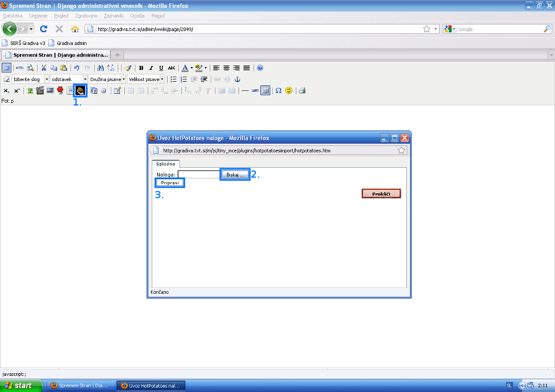The width and height of the screenshot is (555, 392).
Task: Open the text color dropdown arrow
Action: tap(191, 68)
